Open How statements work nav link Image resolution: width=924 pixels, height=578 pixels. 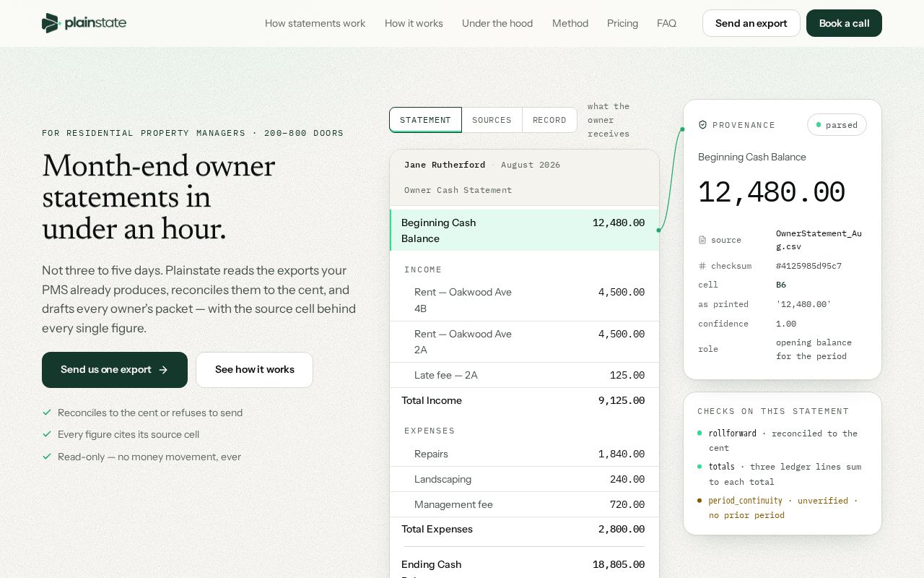[x=315, y=23]
